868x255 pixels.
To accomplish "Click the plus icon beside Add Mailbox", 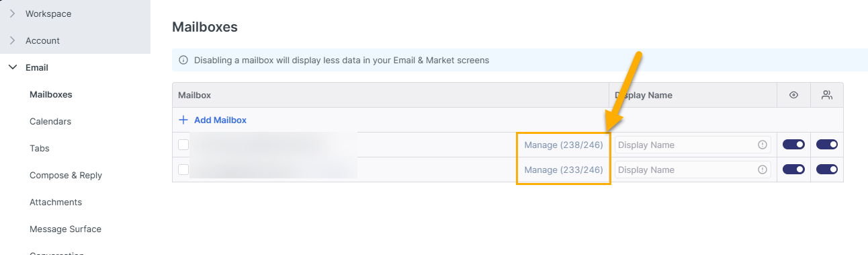I will pos(183,120).
